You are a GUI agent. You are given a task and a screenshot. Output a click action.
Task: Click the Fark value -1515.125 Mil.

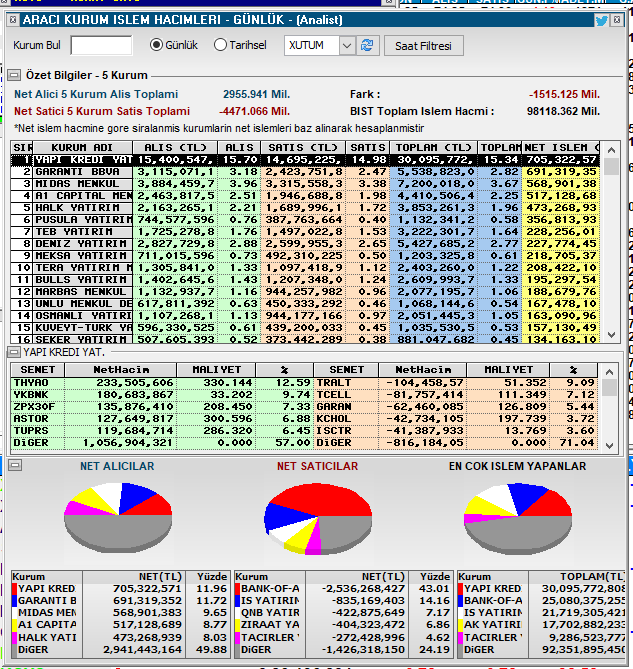click(x=564, y=94)
